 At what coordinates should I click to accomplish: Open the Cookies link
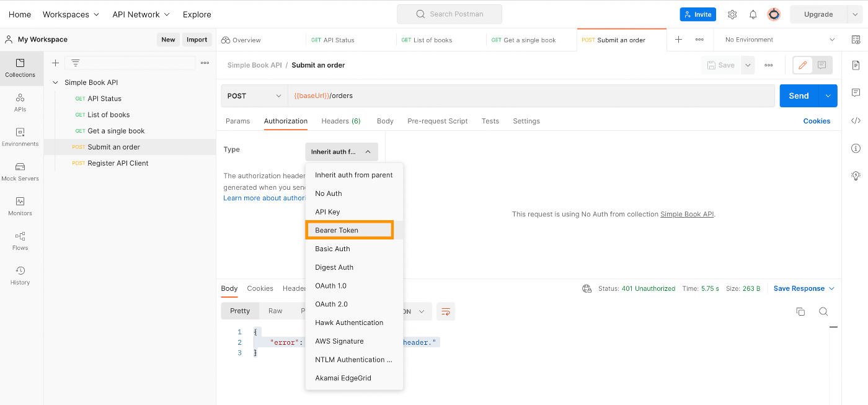(x=817, y=121)
